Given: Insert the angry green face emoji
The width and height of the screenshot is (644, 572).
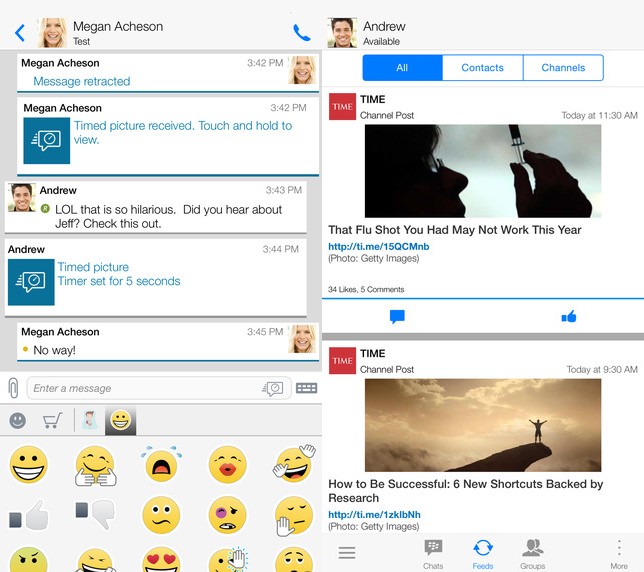Looking at the screenshot, I should pos(29,559).
